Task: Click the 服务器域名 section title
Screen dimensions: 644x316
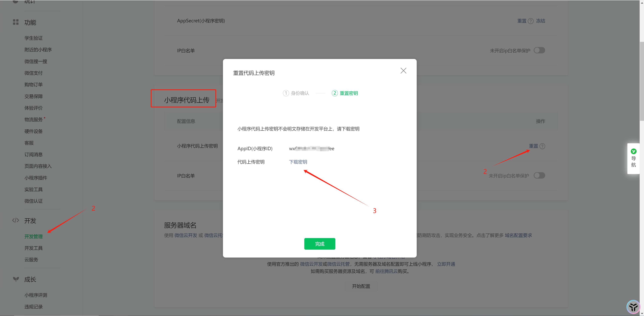Action: [x=180, y=225]
